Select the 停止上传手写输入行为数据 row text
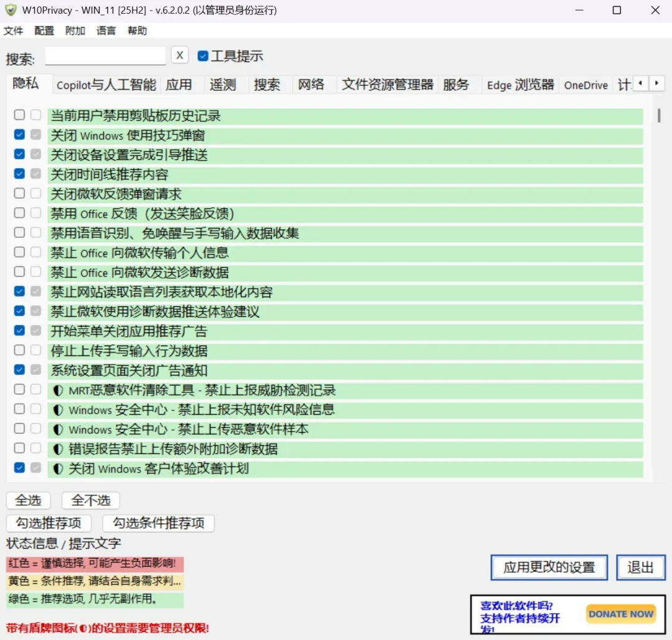 pos(129,351)
